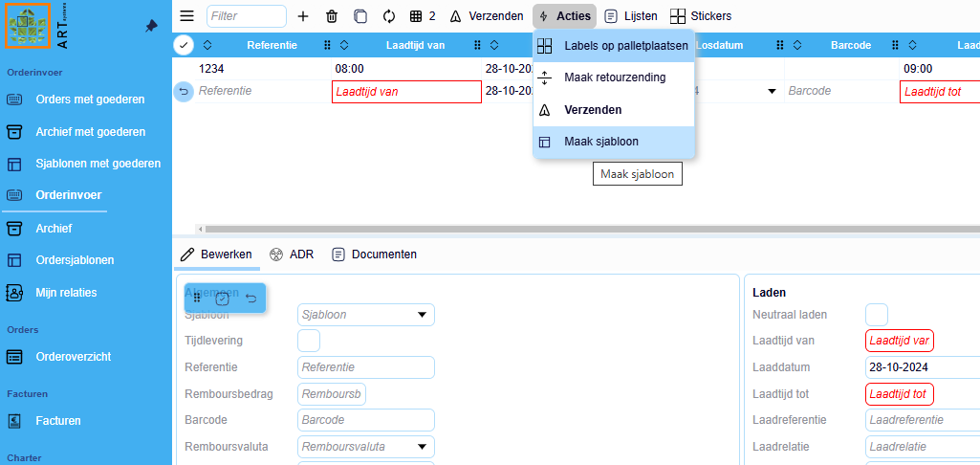Image resolution: width=980 pixels, height=465 pixels.
Task: Click the undo icon in new row
Action: pos(184,91)
